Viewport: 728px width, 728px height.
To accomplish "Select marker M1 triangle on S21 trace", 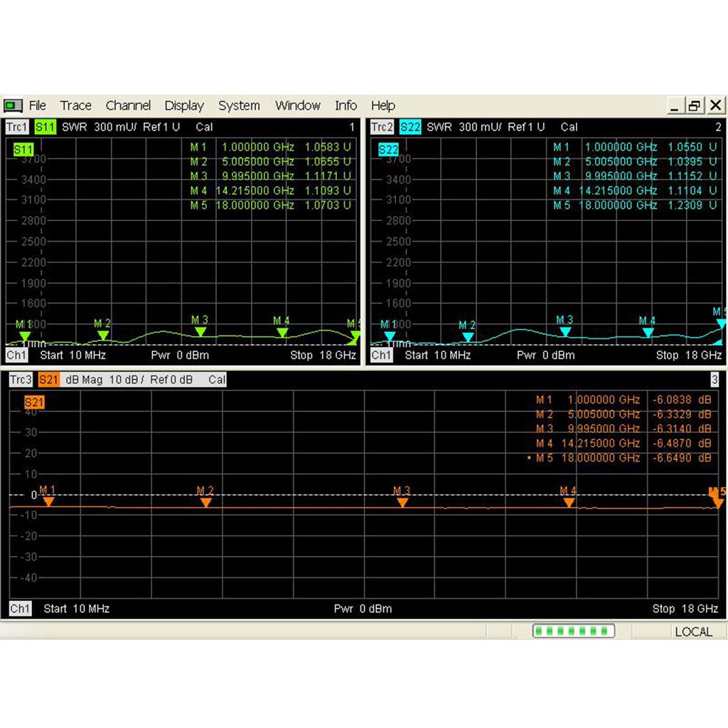I will (48, 501).
